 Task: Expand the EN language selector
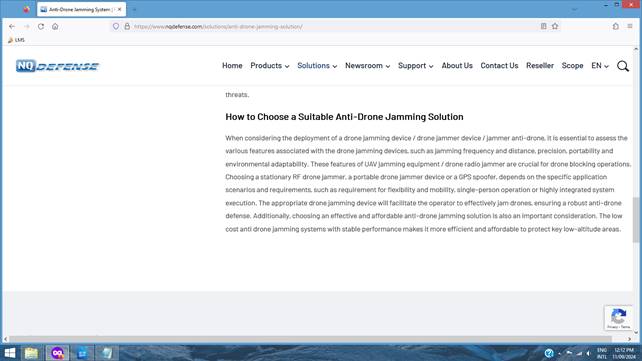coord(600,65)
